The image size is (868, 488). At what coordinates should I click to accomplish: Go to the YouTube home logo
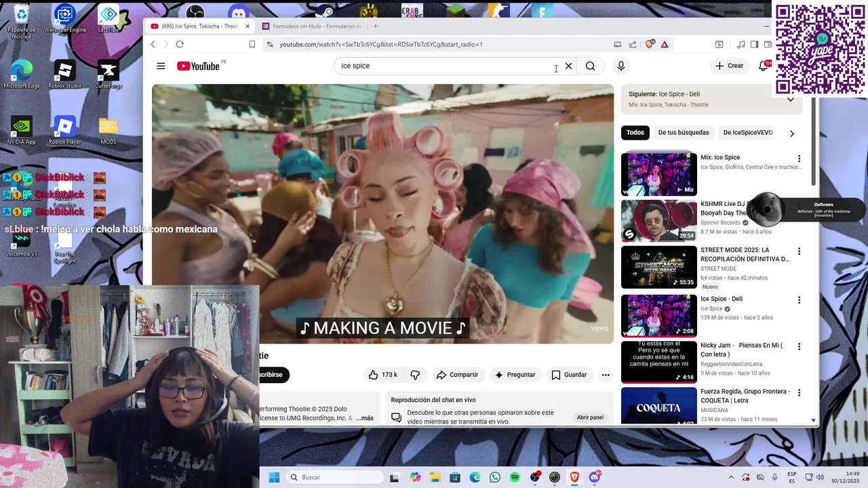198,66
